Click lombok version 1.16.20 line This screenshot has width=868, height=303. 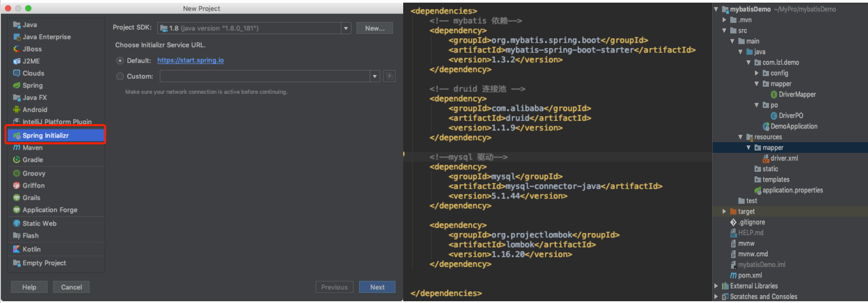click(511, 255)
